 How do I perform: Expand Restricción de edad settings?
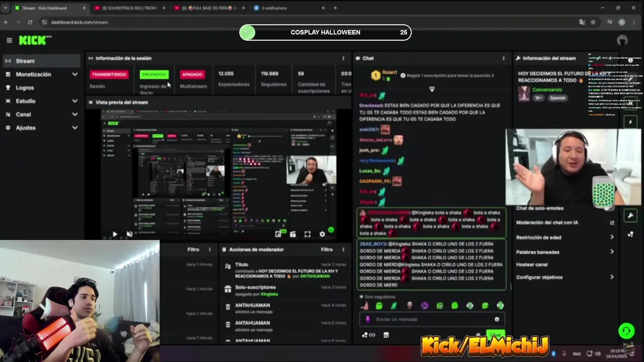point(565,237)
